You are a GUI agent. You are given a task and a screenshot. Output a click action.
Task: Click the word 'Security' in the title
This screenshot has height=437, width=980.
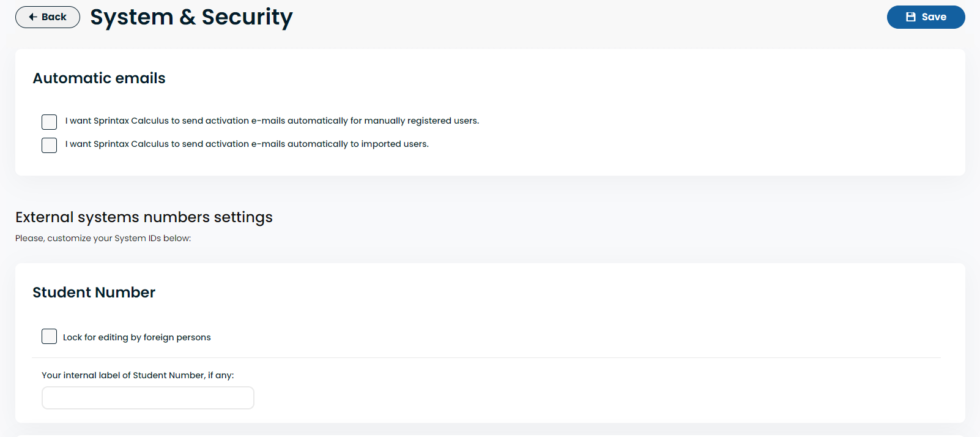tap(247, 18)
